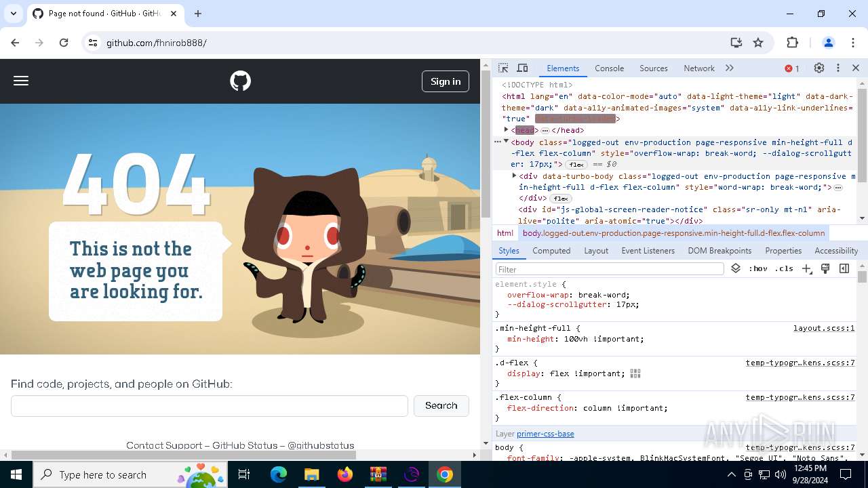Open the Chrome three-dot menu
868x488 pixels.
tap(853, 43)
